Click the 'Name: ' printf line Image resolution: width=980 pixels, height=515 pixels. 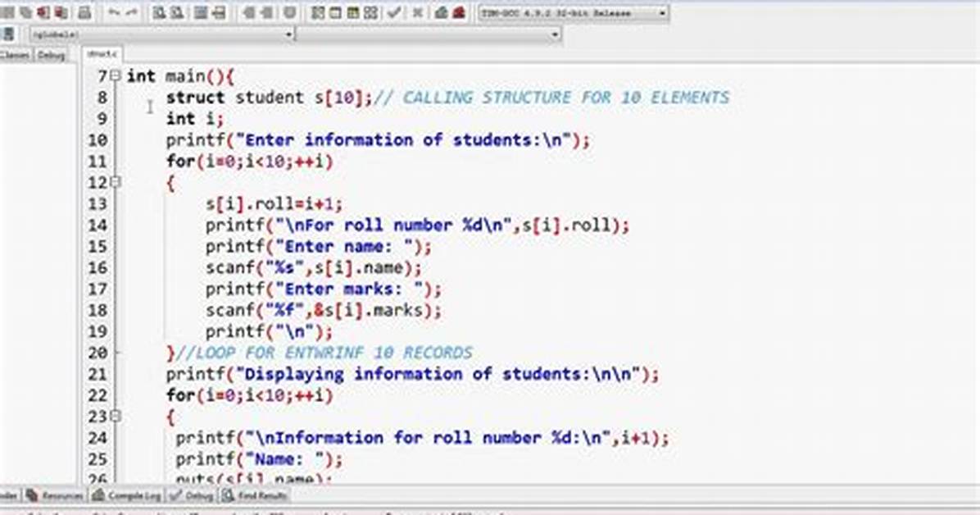click(x=259, y=459)
